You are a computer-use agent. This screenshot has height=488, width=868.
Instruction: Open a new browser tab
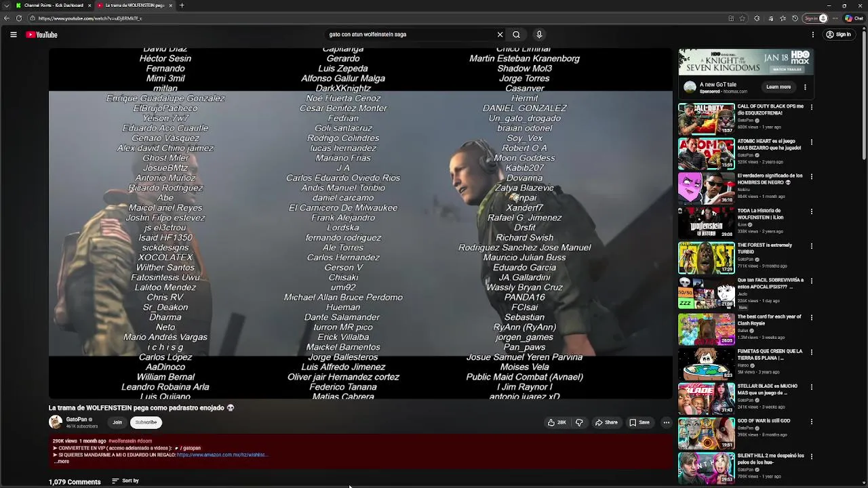tap(182, 5)
